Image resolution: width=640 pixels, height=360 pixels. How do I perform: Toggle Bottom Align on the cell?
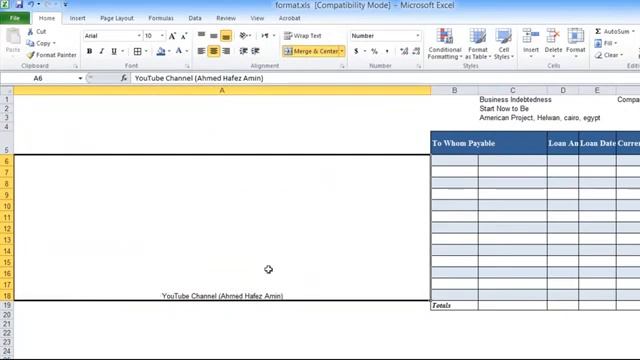click(226, 36)
